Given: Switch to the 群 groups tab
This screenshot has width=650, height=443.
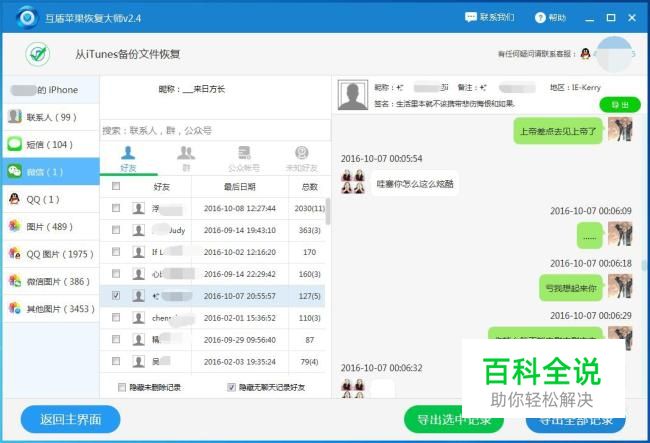Looking at the screenshot, I should pyautogui.click(x=186, y=159).
